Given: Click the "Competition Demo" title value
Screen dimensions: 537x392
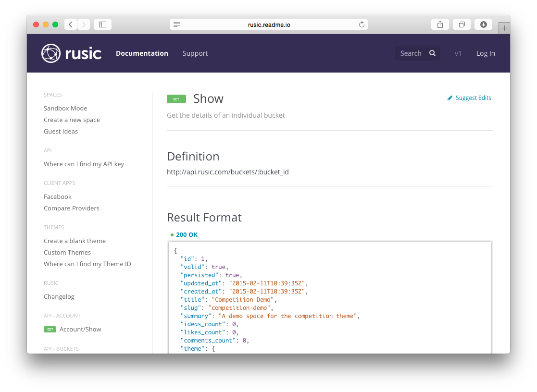Looking at the screenshot, I should click(x=242, y=300).
